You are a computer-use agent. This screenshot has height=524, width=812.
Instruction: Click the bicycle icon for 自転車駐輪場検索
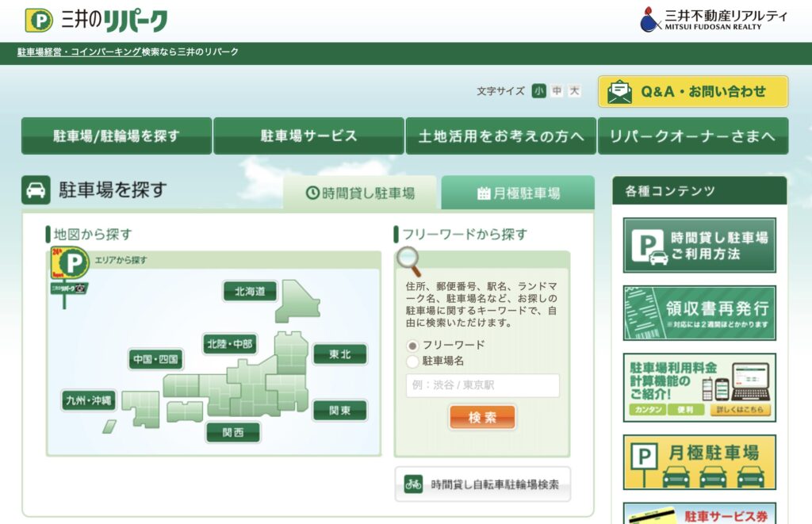pyautogui.click(x=413, y=484)
